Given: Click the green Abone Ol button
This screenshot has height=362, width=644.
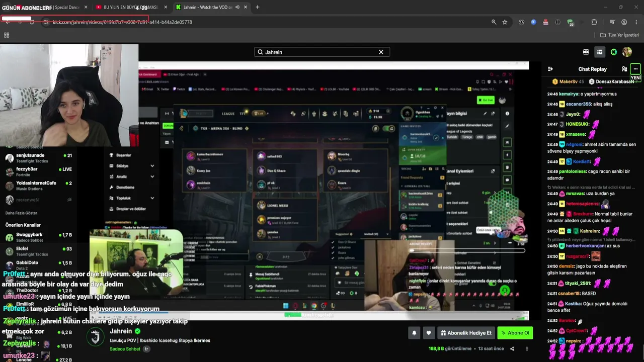Looking at the screenshot, I should 515,333.
